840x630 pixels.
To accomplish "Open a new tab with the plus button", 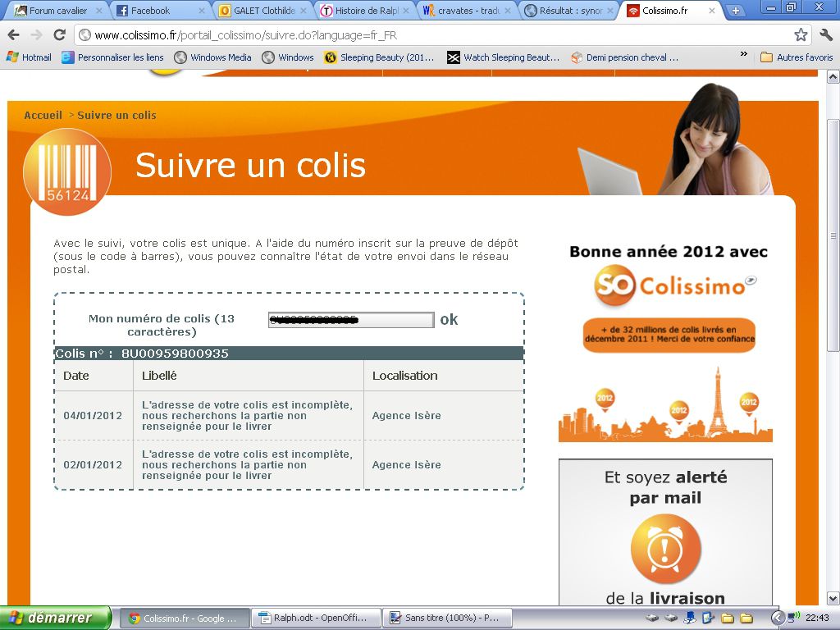I will tap(735, 11).
